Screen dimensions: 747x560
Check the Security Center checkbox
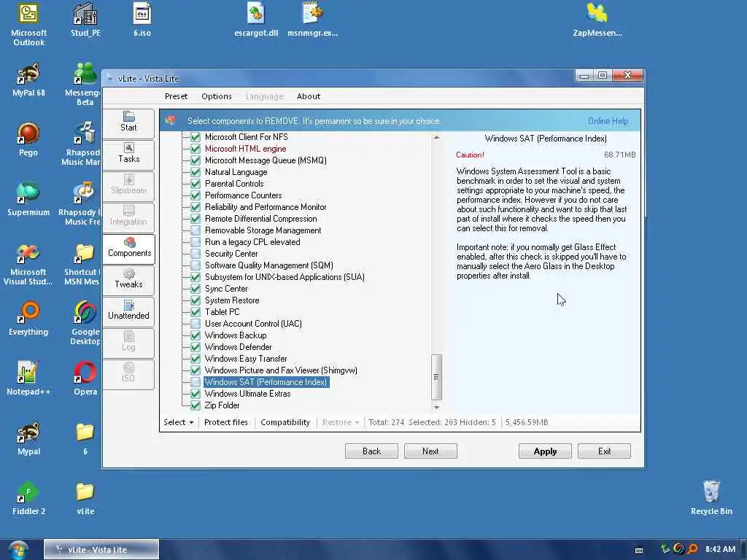pyautogui.click(x=196, y=254)
